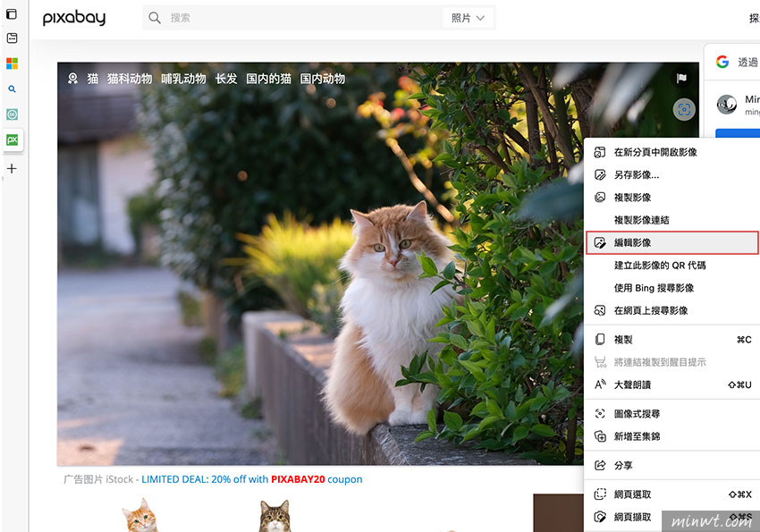Select 新增至集錦 menu entry
The height and width of the screenshot is (532, 760).
click(671, 436)
